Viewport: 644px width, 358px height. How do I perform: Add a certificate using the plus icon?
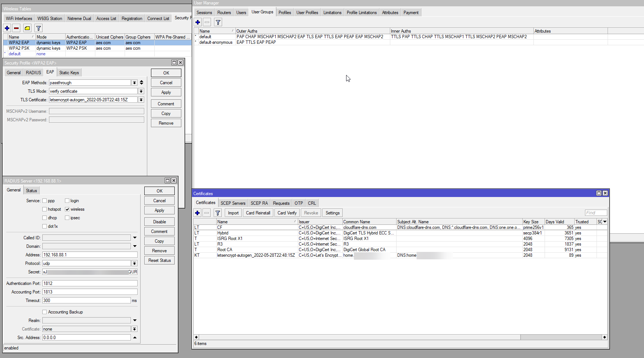[197, 213]
